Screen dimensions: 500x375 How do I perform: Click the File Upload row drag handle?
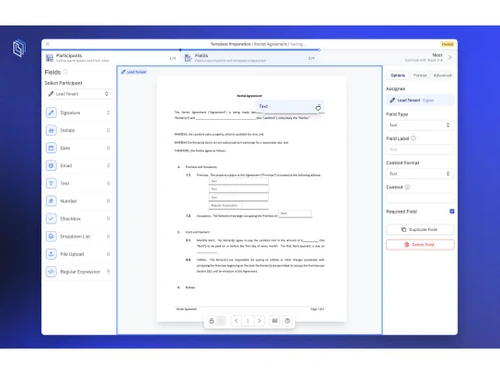108,254
